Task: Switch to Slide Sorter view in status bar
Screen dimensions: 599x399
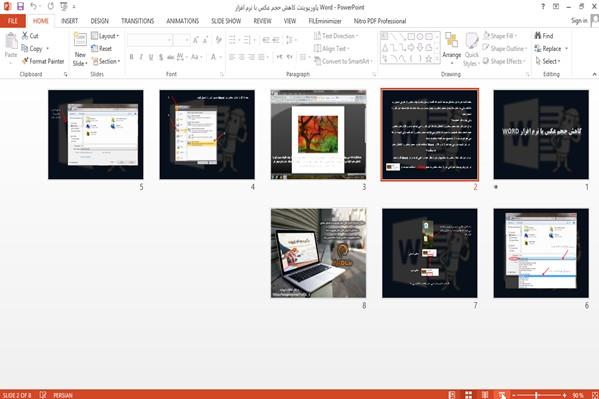Action: (468, 395)
